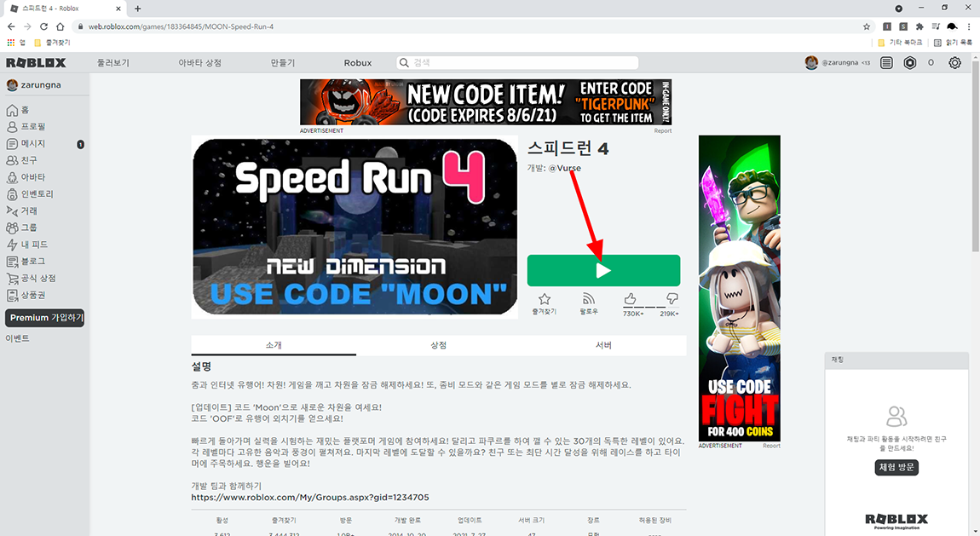Image resolution: width=980 pixels, height=536 pixels.
Task: Click the Roblox 검색 search field
Action: 517,62
